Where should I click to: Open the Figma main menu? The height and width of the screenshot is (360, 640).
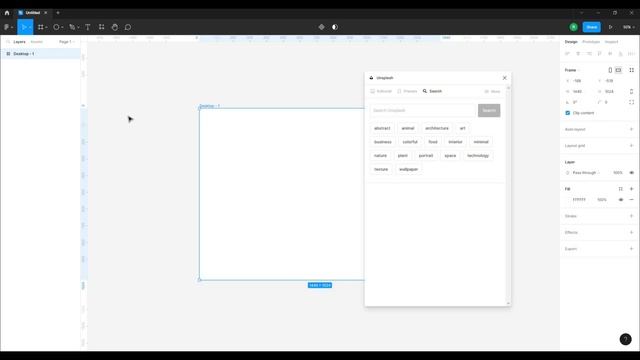[x=7, y=27]
